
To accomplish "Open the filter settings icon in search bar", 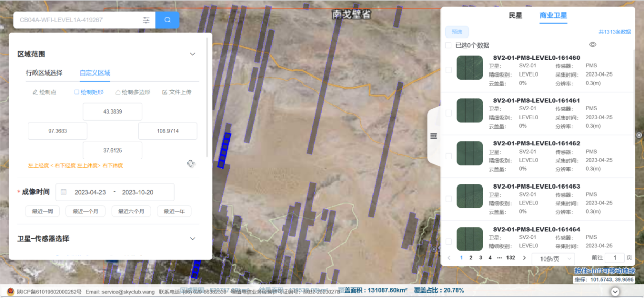I will click(146, 20).
